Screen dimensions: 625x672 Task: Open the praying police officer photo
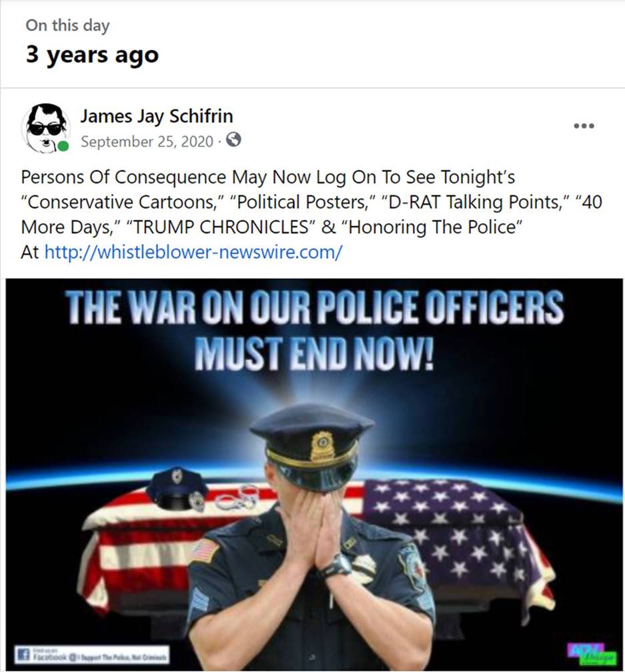314,475
